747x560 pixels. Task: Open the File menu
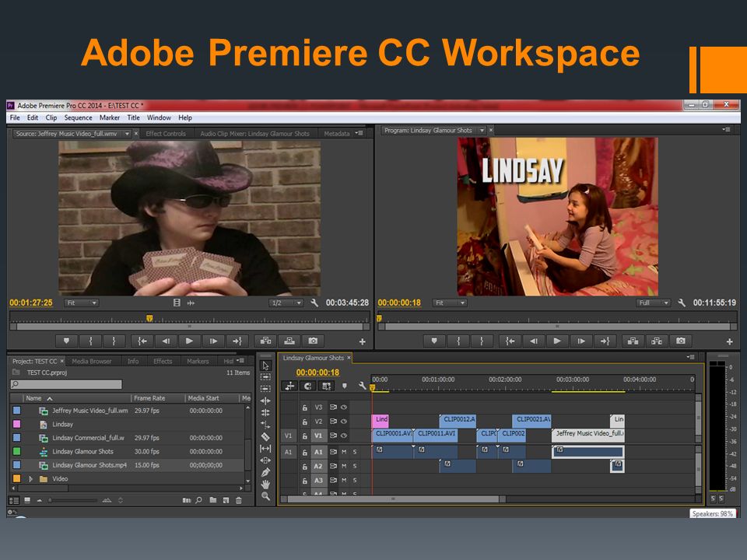click(15, 117)
